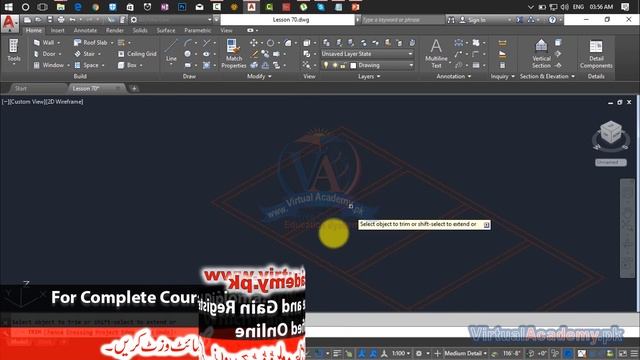Toggle the layer on/off lightbulb icon
The height and width of the screenshot is (360, 640).
[x=326, y=65]
